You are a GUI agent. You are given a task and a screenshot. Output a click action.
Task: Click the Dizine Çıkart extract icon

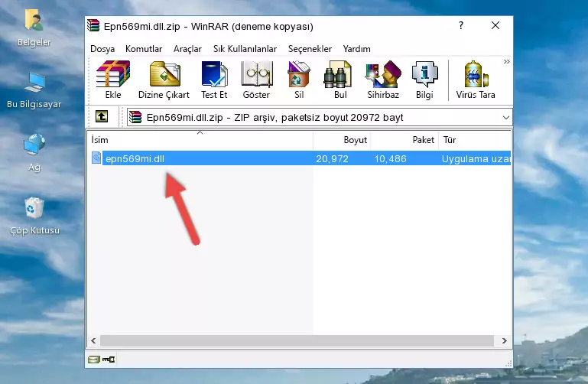(x=164, y=80)
